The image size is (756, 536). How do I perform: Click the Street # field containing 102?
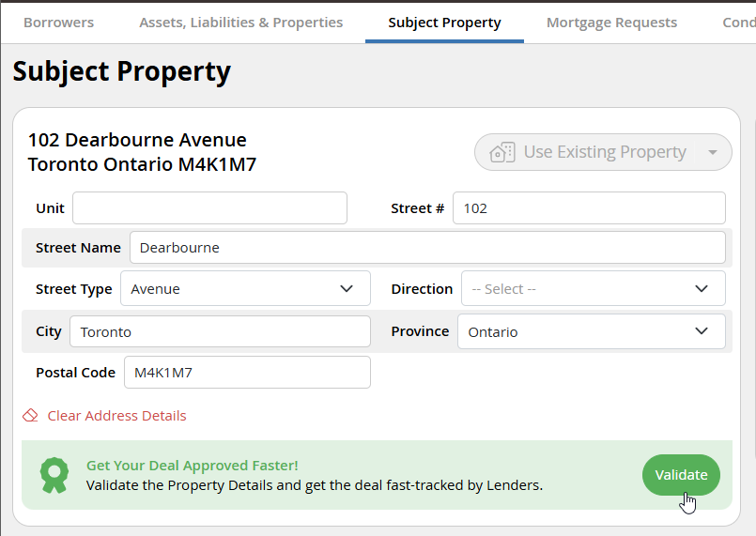(x=588, y=208)
